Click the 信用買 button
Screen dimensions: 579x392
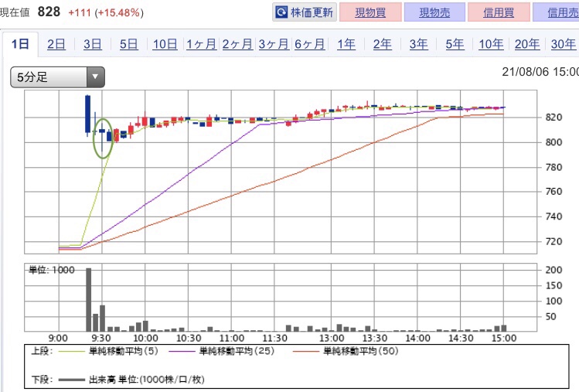[499, 12]
